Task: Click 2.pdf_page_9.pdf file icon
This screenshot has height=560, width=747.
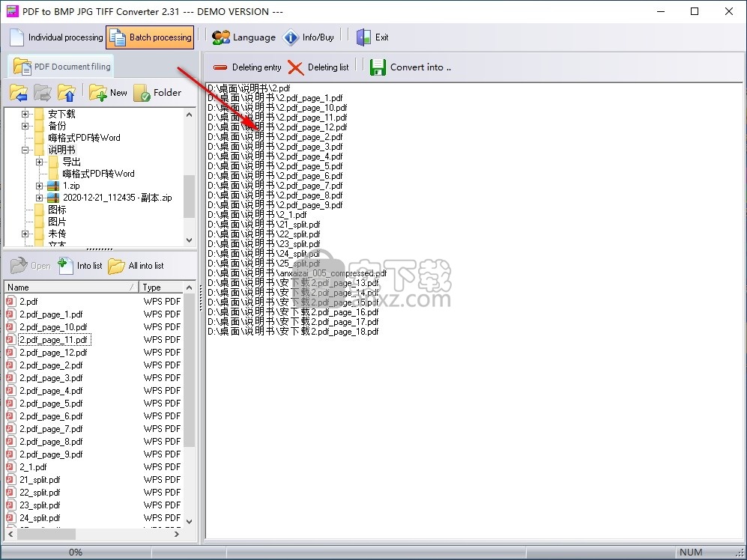Action: 10,454
